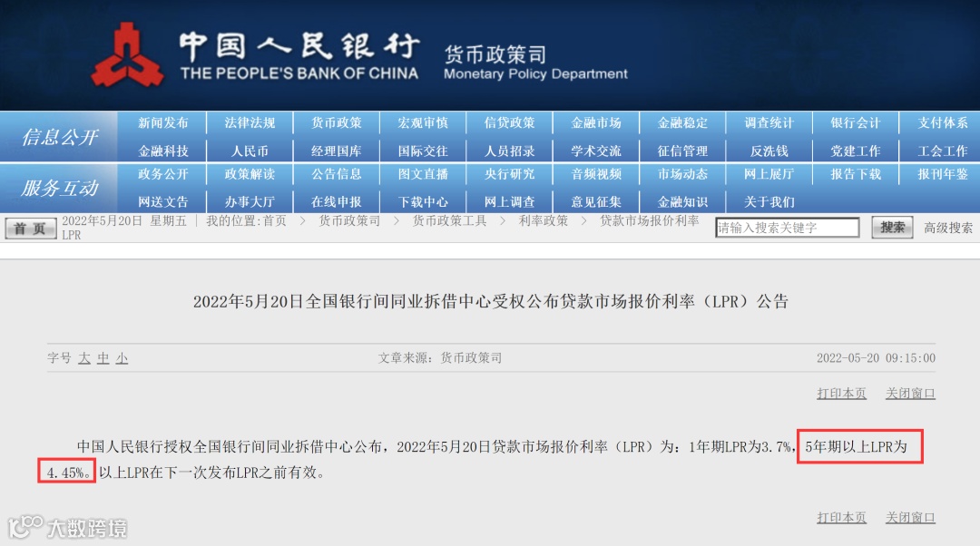
Task: Click the People's Bank of China logo
Action: tap(127, 54)
